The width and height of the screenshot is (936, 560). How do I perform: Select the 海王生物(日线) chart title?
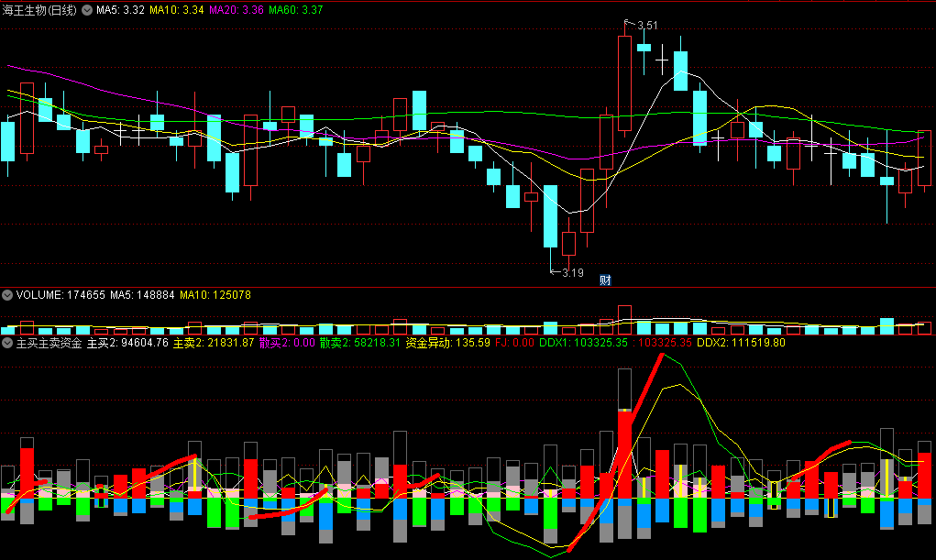coord(39,10)
